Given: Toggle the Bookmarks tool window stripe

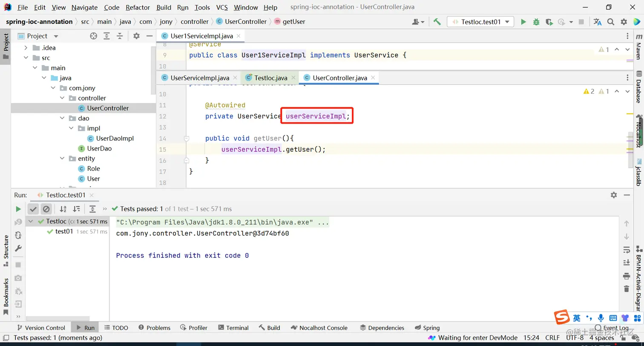Looking at the screenshot, I should (6, 296).
